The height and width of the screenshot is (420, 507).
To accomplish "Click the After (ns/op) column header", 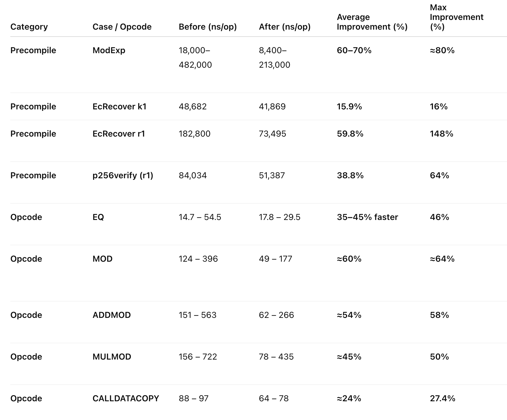I will coord(285,27).
